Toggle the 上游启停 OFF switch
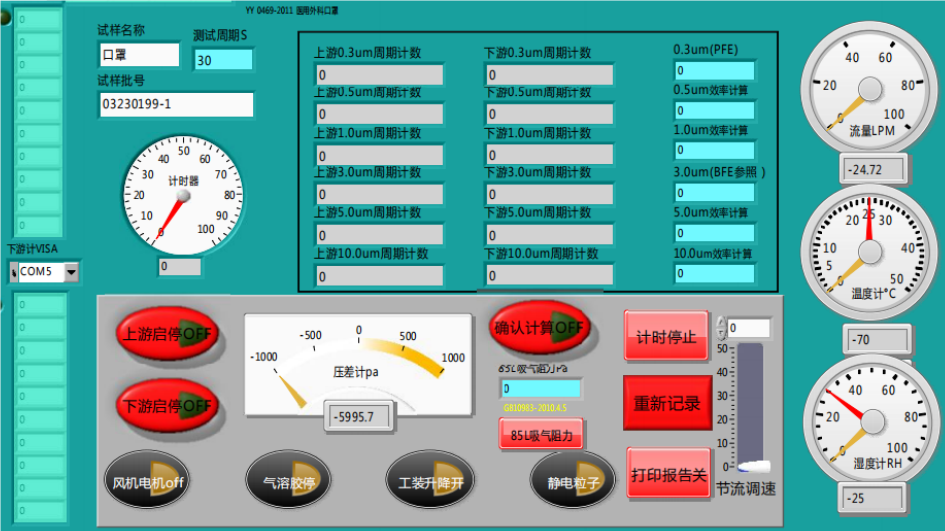The height and width of the screenshot is (531, 945). pos(167,333)
